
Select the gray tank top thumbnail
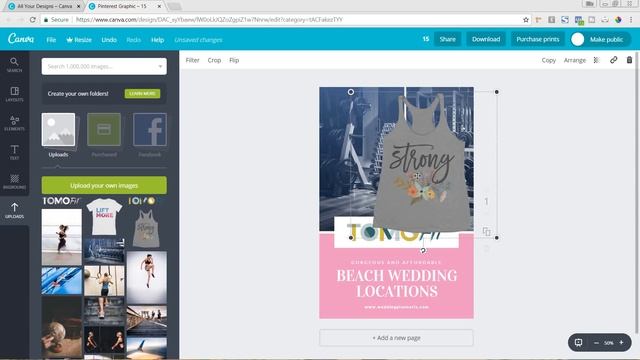(146, 228)
